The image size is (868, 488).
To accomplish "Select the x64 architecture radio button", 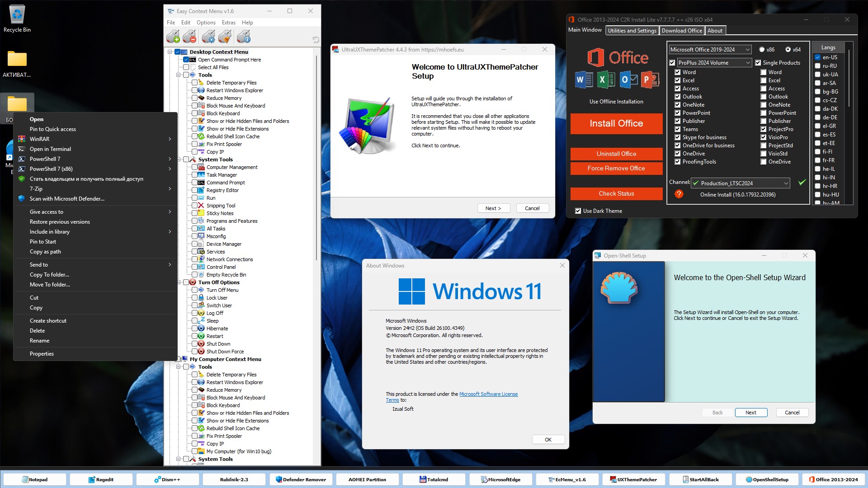I will coord(788,50).
